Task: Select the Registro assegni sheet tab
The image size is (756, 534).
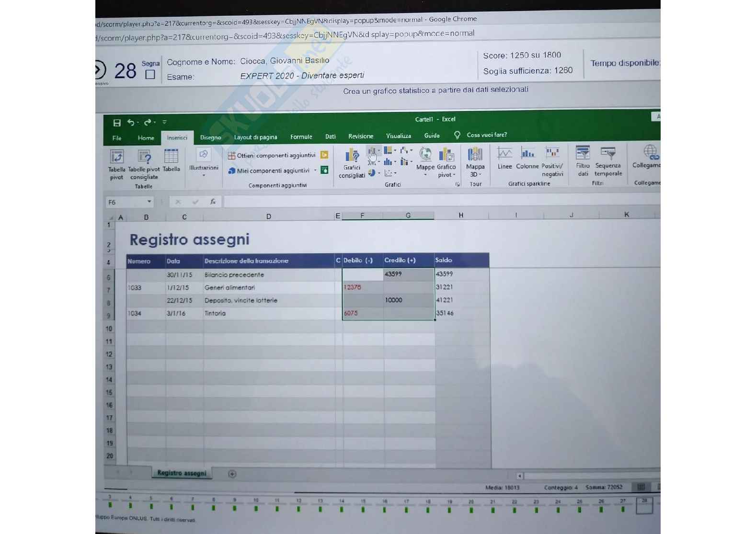Action: 182,473
